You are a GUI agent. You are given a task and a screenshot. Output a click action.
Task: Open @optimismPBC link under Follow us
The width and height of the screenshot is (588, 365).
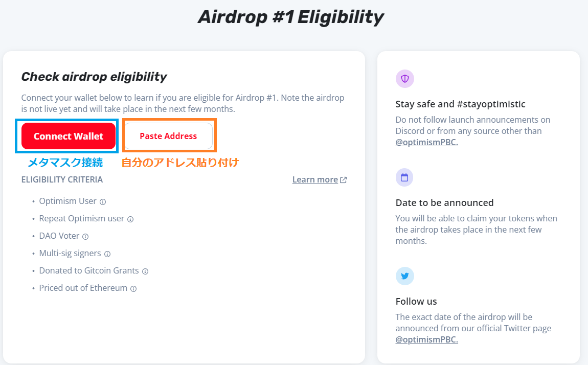(x=426, y=339)
